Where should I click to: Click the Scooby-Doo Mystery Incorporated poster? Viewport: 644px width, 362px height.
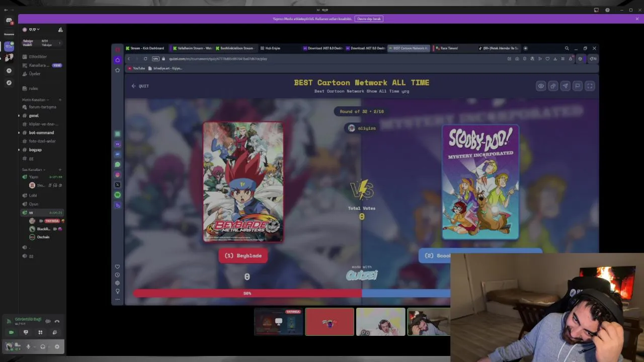coord(480,183)
